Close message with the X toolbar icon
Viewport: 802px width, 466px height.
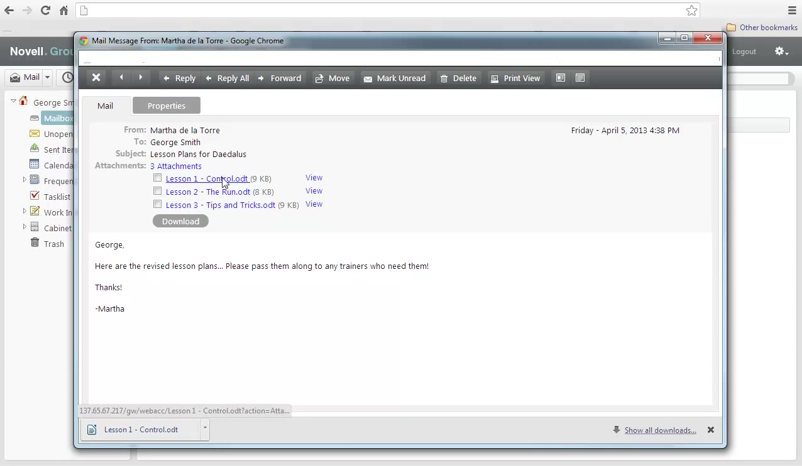click(x=96, y=77)
